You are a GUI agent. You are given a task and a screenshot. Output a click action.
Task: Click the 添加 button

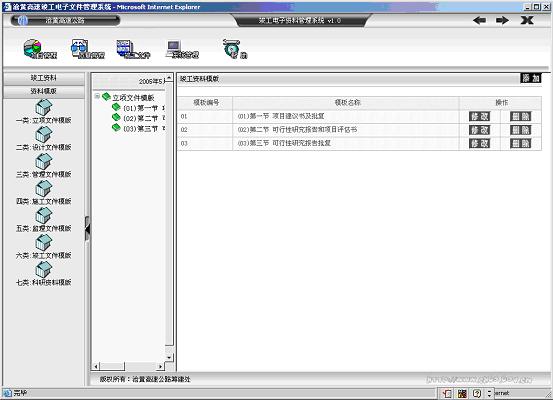coord(531,78)
